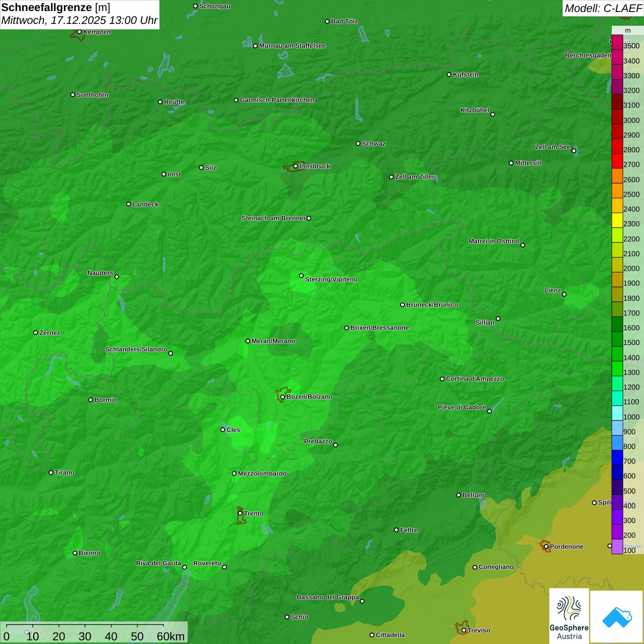
Task: Click the 'Zell am See' city label
Action: (552, 147)
